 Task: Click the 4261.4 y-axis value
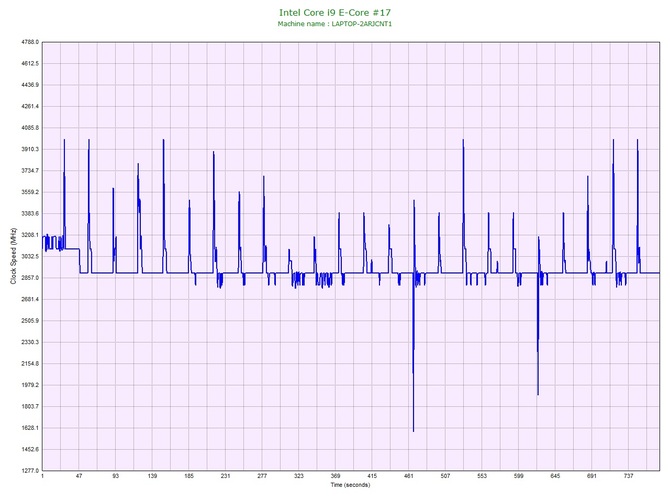[x=29, y=106]
